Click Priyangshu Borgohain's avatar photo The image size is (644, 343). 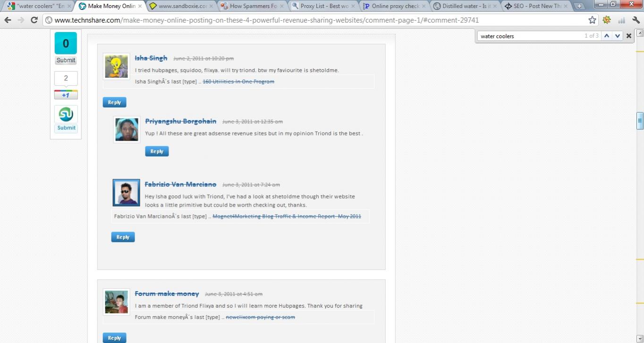point(127,129)
